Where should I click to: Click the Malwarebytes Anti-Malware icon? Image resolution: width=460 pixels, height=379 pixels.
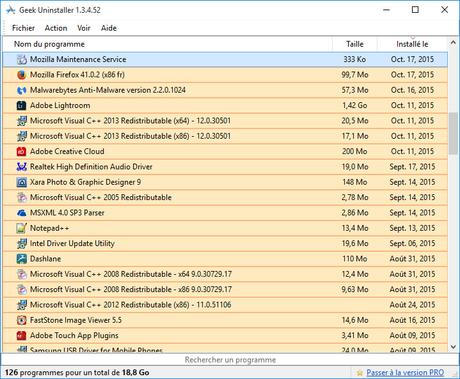pos(22,90)
